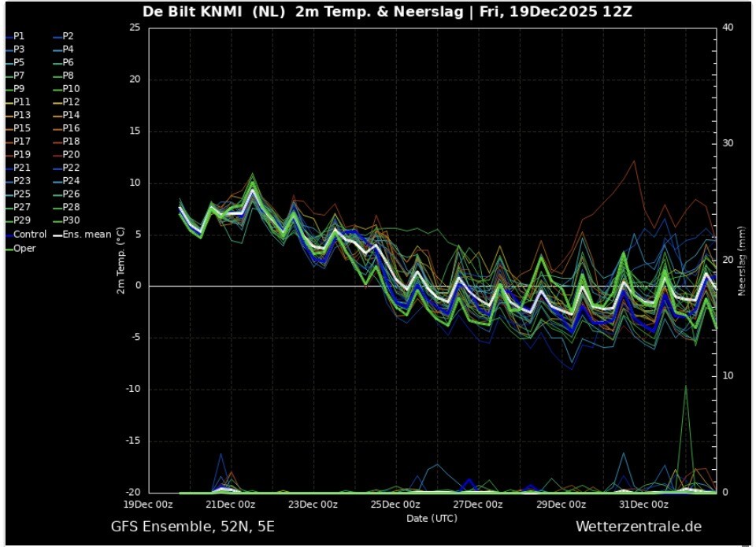Click the P12 legend entry
This screenshot has width=756, height=547.
coord(68,102)
